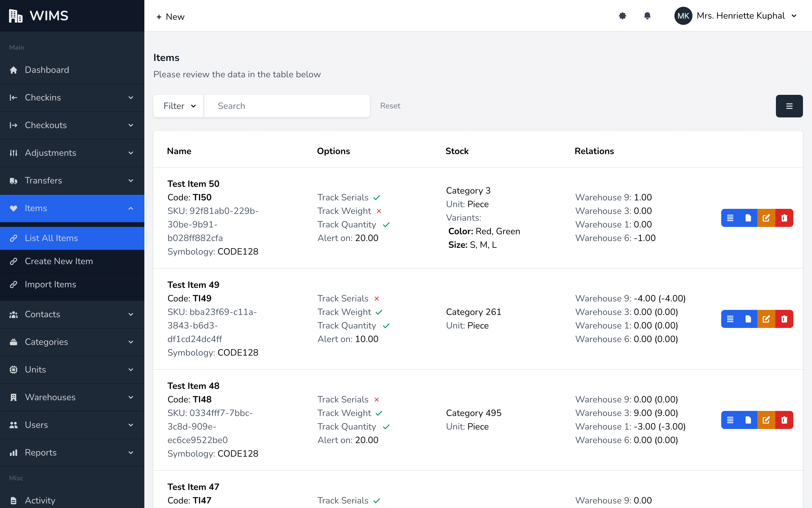Screen dimensions: 812x508
Task: Select Import Items submenu entry
Action: click(x=72, y=284)
